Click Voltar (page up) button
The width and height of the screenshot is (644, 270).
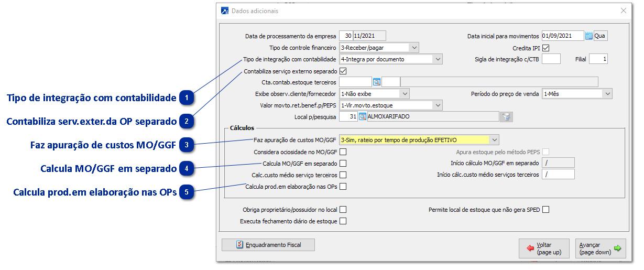[543, 249]
